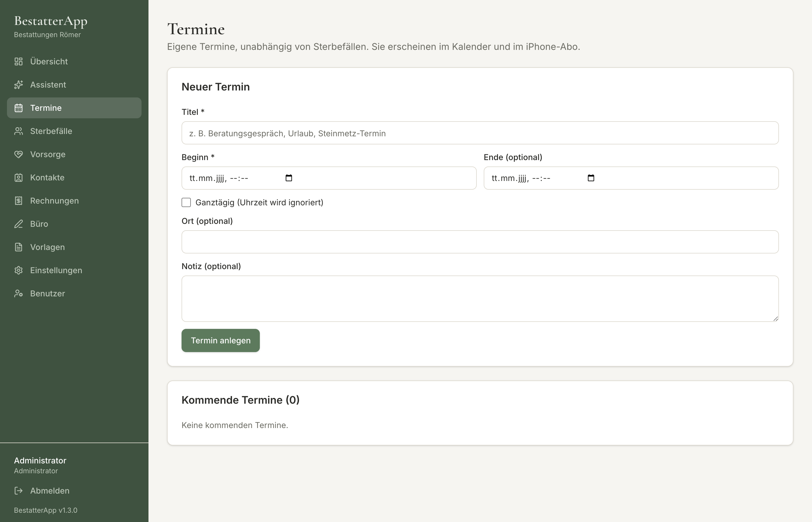The width and height of the screenshot is (812, 522).
Task: Click the Kontakte address book icon
Action: click(x=18, y=177)
